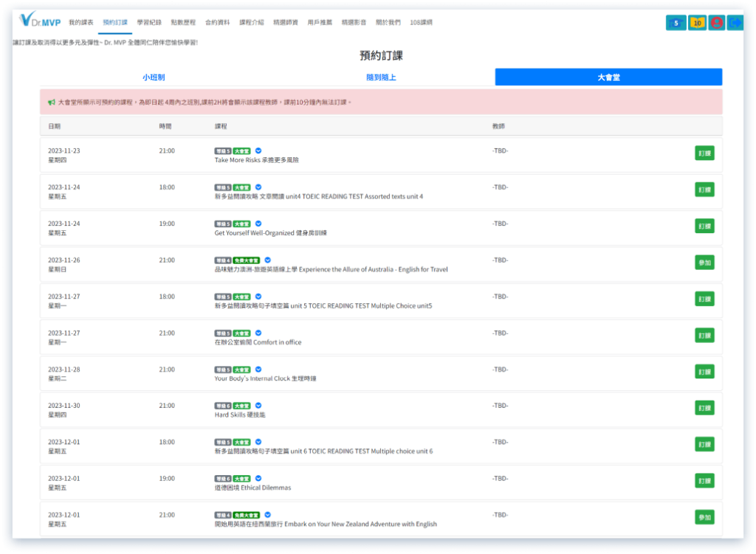This screenshot has height=554, width=756.
Task: Expand details chevron for Comfort in office
Action: coord(258,333)
